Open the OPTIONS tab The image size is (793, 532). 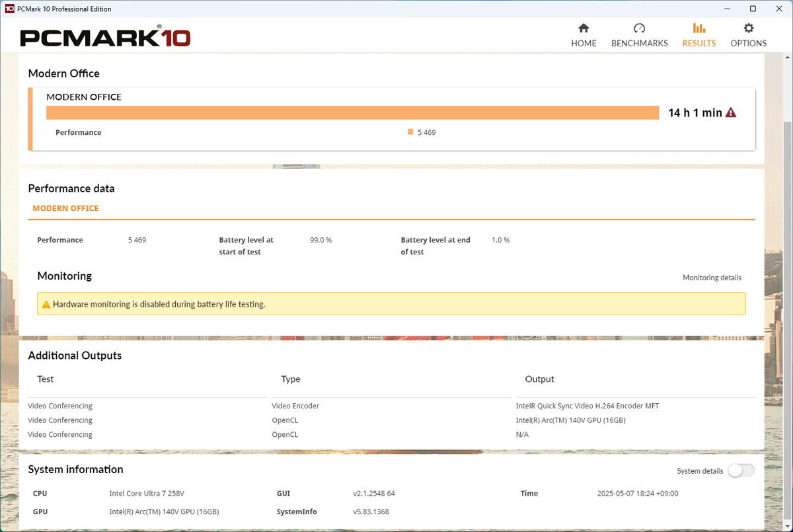coord(748,35)
